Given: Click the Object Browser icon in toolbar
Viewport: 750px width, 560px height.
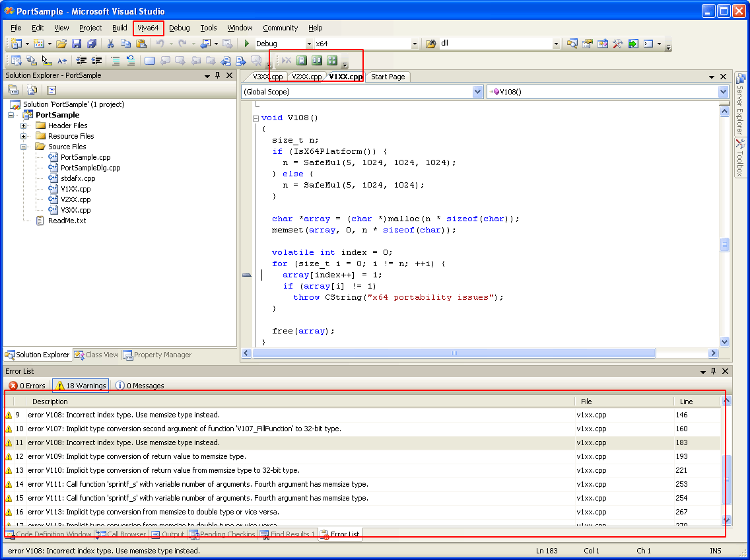Looking at the screenshot, I should pyautogui.click(x=602, y=44).
